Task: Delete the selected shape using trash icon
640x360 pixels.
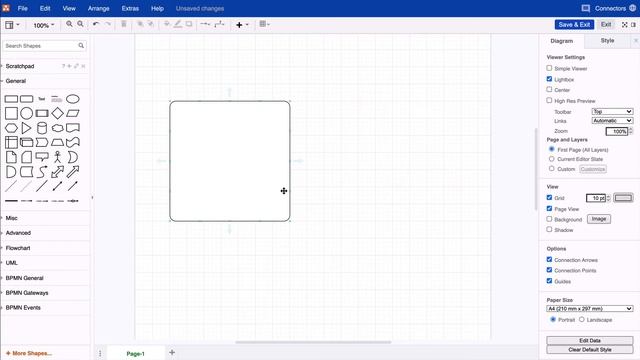Action: [x=124, y=24]
